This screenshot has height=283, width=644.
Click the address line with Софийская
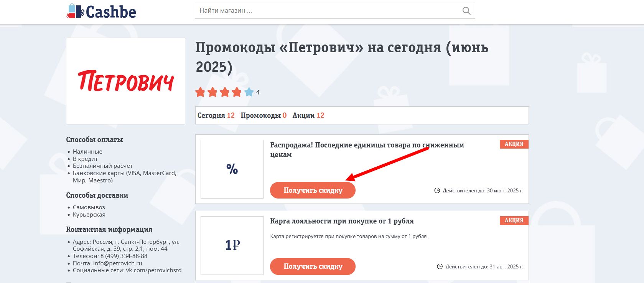pyautogui.click(x=126, y=245)
